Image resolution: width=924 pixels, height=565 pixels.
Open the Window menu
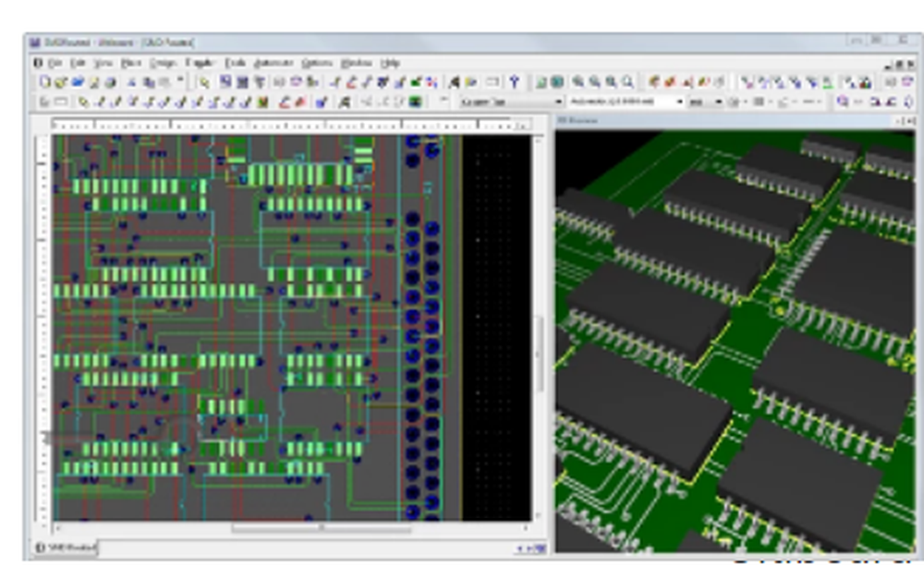[357, 63]
